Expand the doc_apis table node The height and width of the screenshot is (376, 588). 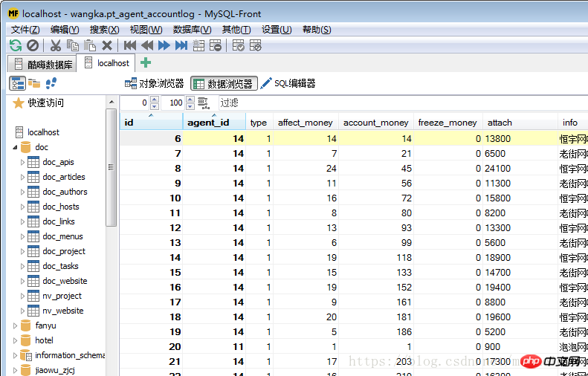pos(22,162)
